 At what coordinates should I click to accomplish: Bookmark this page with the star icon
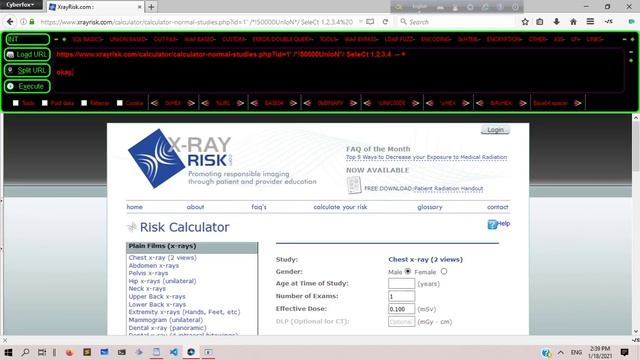525,22
